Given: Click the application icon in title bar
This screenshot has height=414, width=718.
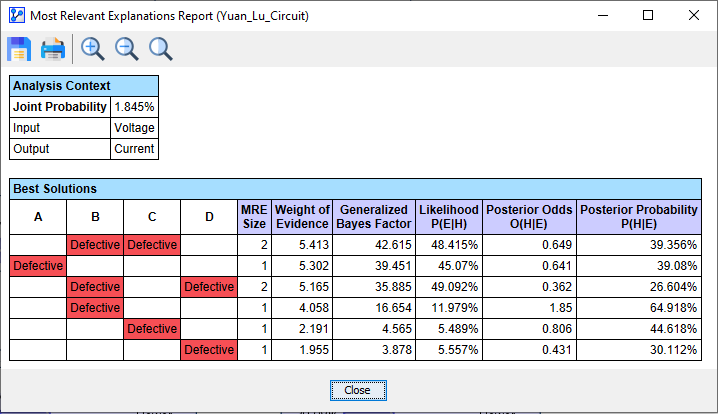Looking at the screenshot, I should pyautogui.click(x=14, y=16).
